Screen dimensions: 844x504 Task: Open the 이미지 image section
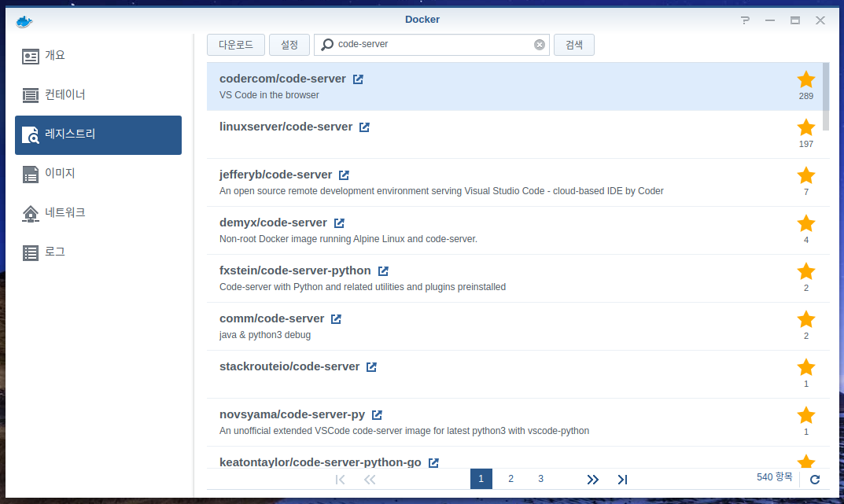[x=98, y=174]
